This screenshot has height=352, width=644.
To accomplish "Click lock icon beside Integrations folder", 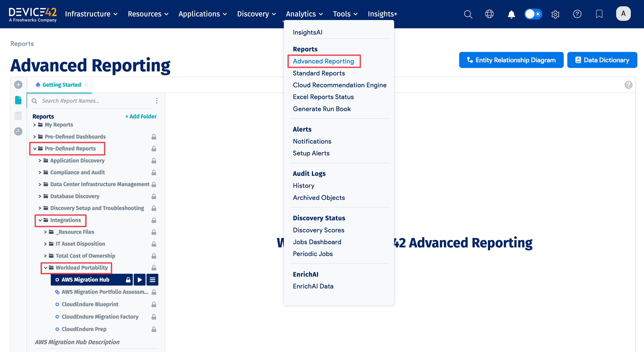I will 154,220.
